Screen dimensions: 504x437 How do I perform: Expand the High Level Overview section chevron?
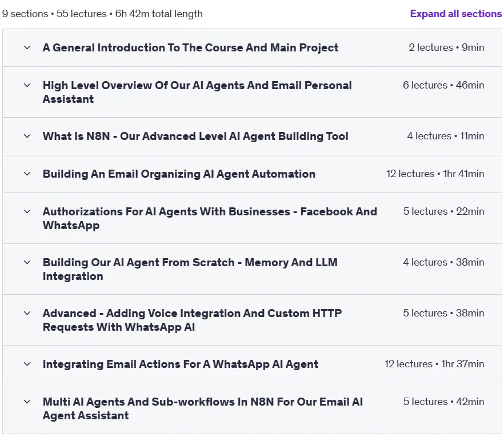click(27, 85)
